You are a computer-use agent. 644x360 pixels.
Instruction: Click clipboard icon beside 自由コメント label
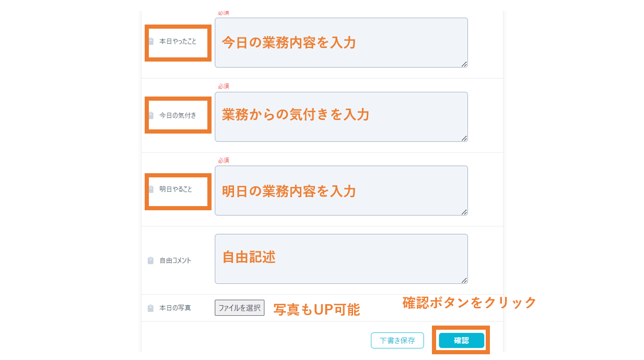pyautogui.click(x=150, y=260)
